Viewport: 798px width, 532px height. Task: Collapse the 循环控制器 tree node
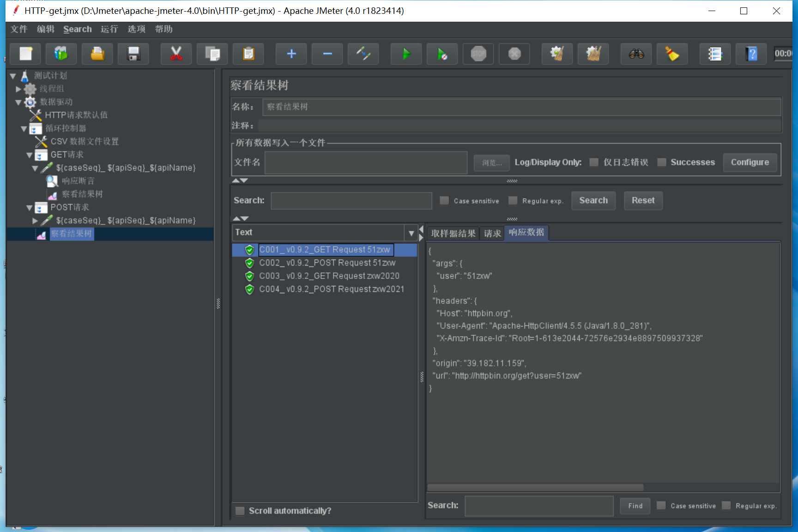coord(24,128)
